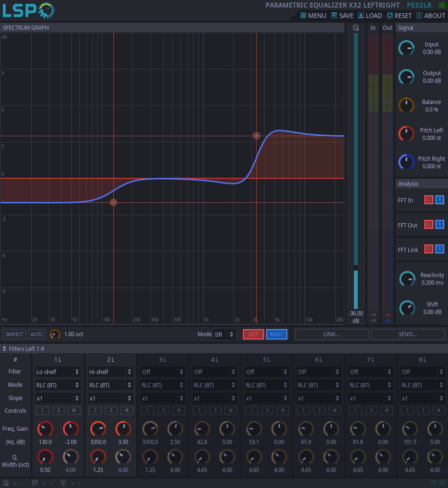Click the filter 1L Q knob (0.50)
448x488 pixels.
45,457
